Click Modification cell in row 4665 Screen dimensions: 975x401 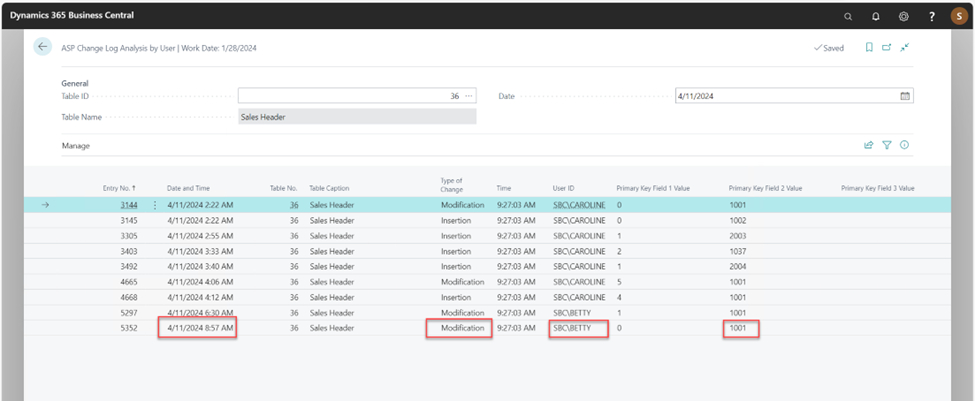[x=462, y=282]
